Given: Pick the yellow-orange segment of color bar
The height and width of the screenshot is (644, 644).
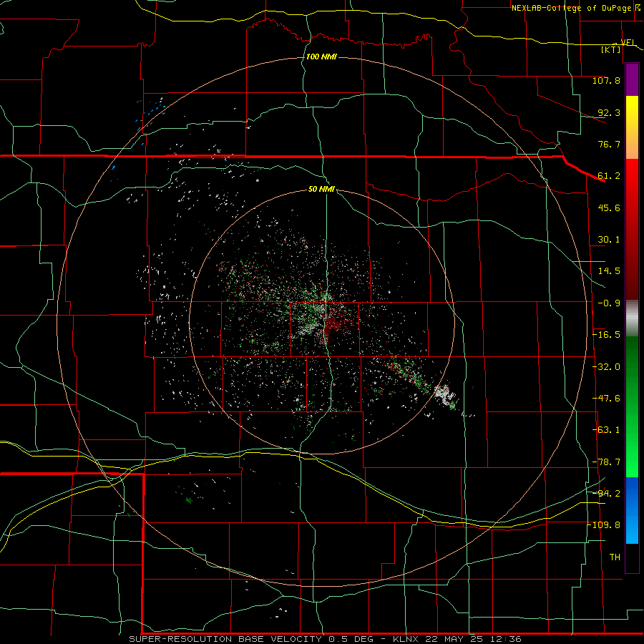Looking at the screenshot, I should [x=632, y=127].
